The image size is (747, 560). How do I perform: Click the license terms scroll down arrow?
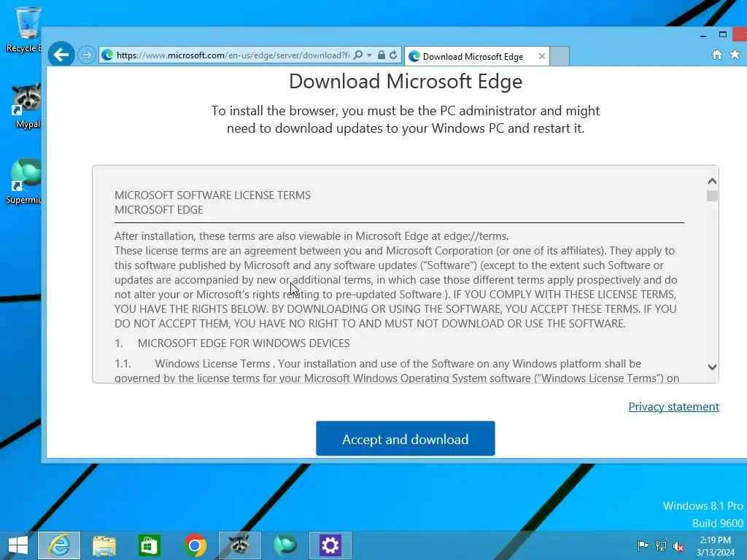(x=712, y=367)
